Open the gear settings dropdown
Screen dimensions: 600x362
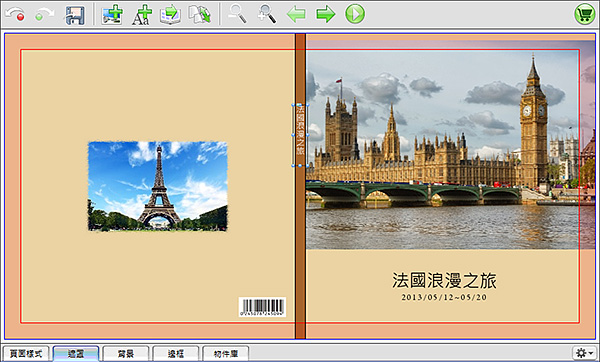[x=584, y=353]
